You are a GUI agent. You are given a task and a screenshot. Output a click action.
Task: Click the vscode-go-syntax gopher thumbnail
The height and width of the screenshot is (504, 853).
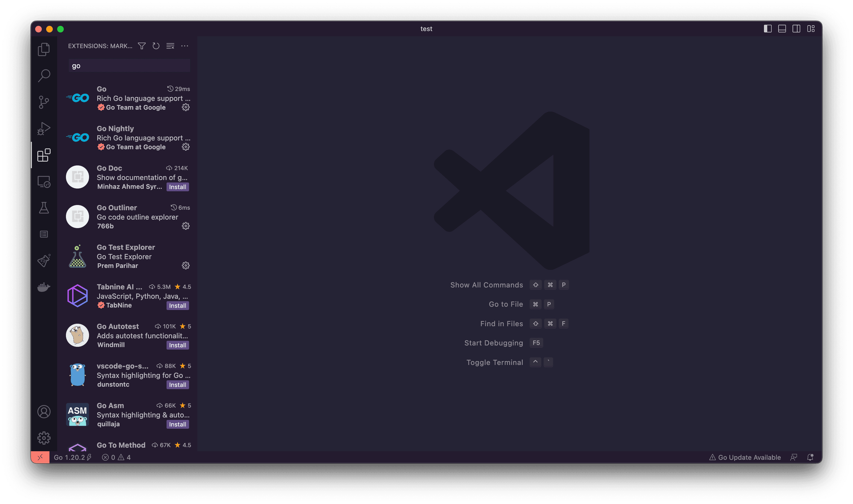pyautogui.click(x=77, y=375)
